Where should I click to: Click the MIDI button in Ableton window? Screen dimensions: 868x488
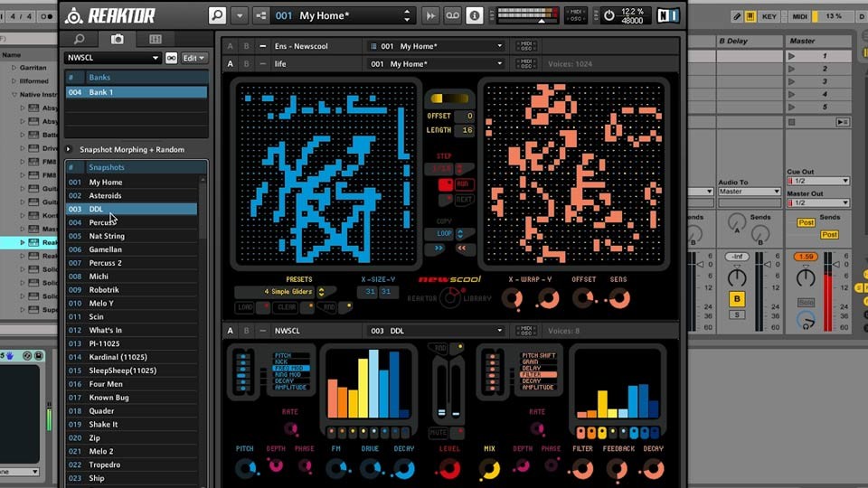coord(799,16)
